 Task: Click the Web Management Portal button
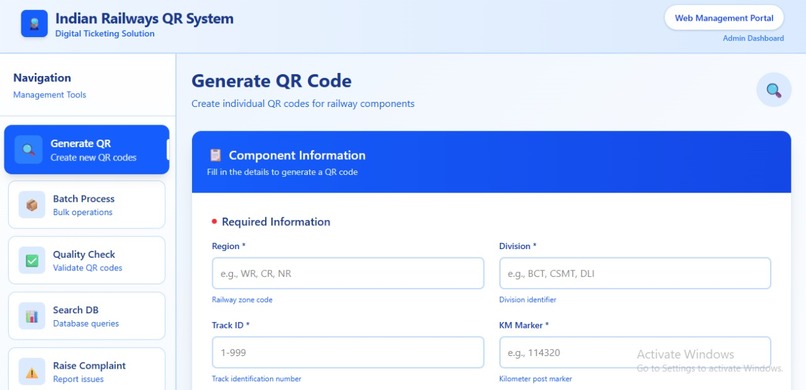(x=724, y=18)
